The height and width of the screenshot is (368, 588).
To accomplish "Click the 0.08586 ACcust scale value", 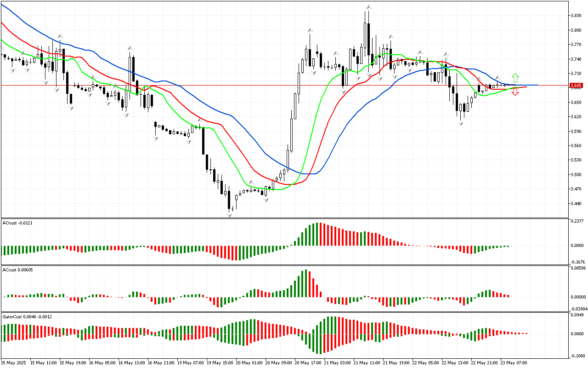I will tap(577, 268).
